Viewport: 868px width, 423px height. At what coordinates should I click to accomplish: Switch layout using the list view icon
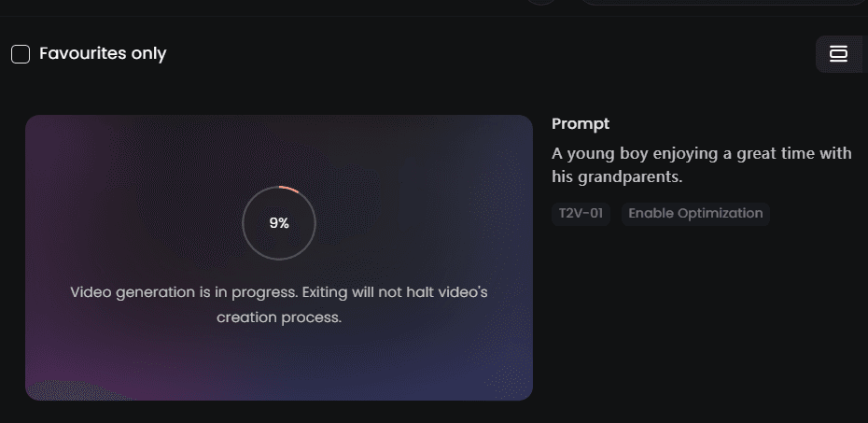(x=838, y=54)
